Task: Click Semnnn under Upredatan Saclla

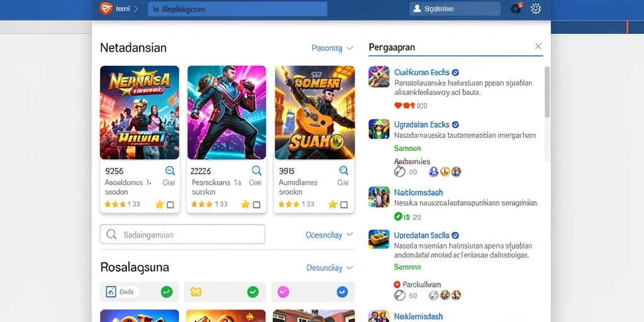Action: tap(408, 267)
